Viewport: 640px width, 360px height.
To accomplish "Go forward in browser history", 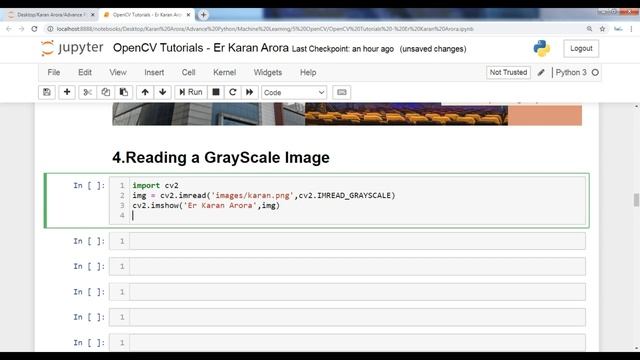I will tap(22, 29).
